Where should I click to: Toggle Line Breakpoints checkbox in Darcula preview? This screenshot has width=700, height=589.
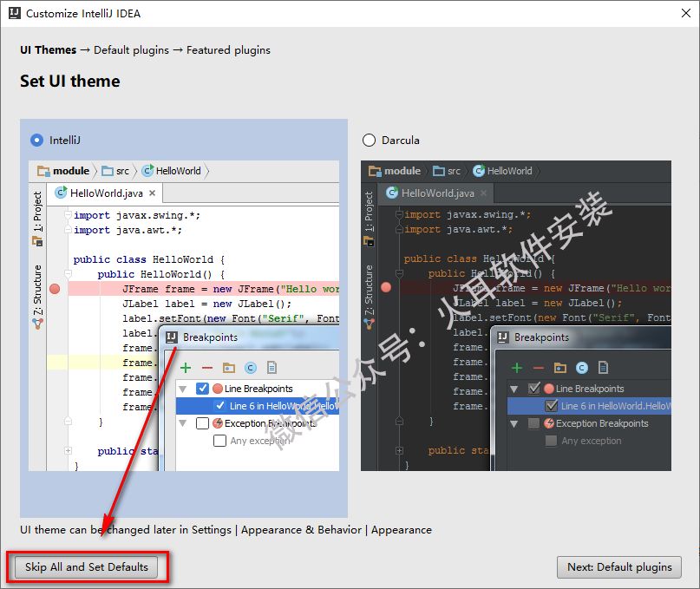point(534,388)
